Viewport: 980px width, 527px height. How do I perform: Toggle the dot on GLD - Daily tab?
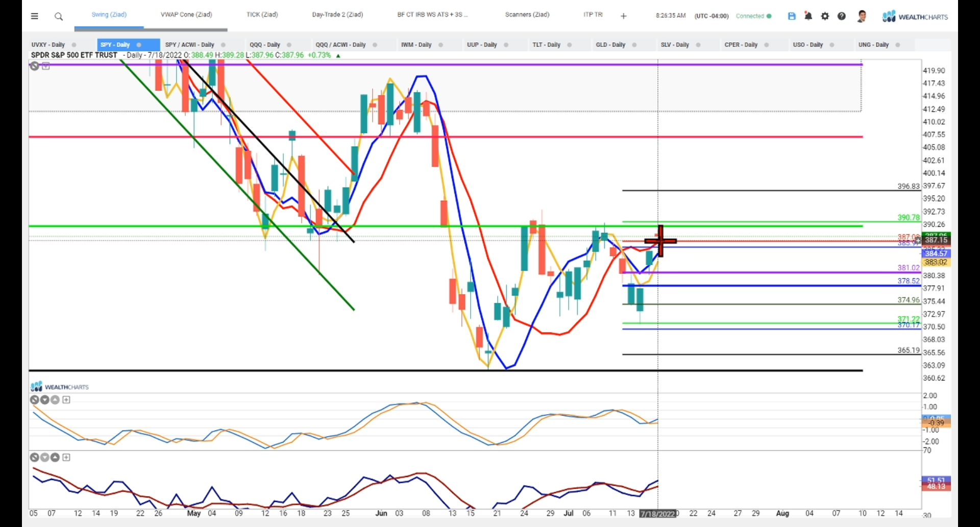pos(634,45)
